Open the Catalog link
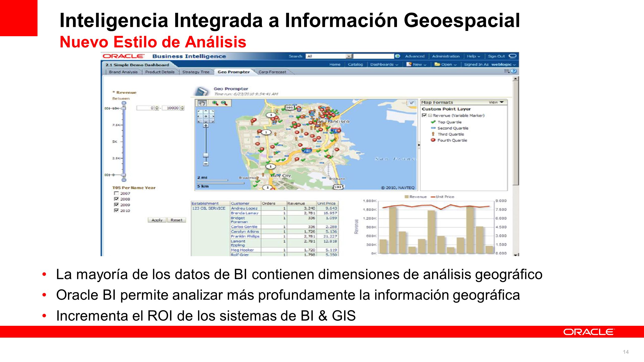This screenshot has height=362, width=644. click(x=355, y=65)
